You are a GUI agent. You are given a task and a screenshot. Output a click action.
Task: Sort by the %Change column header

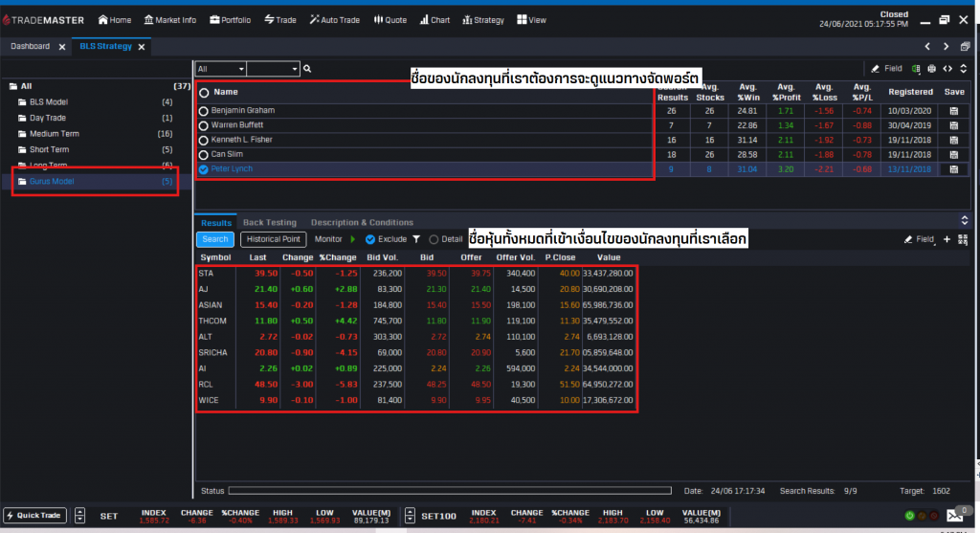338,257
